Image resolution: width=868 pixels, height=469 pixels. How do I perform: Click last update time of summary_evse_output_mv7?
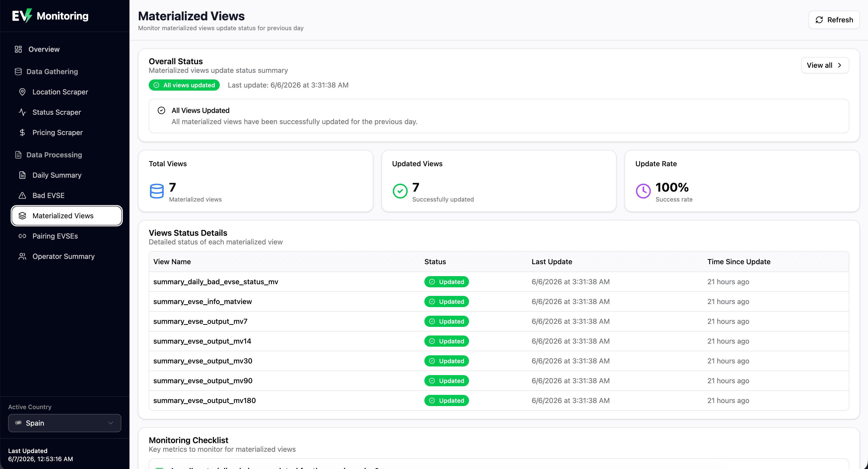pyautogui.click(x=571, y=321)
